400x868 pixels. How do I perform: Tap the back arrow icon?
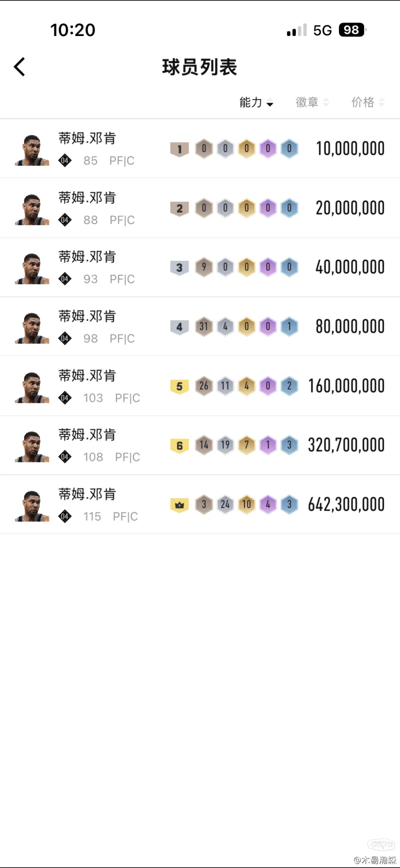point(19,67)
